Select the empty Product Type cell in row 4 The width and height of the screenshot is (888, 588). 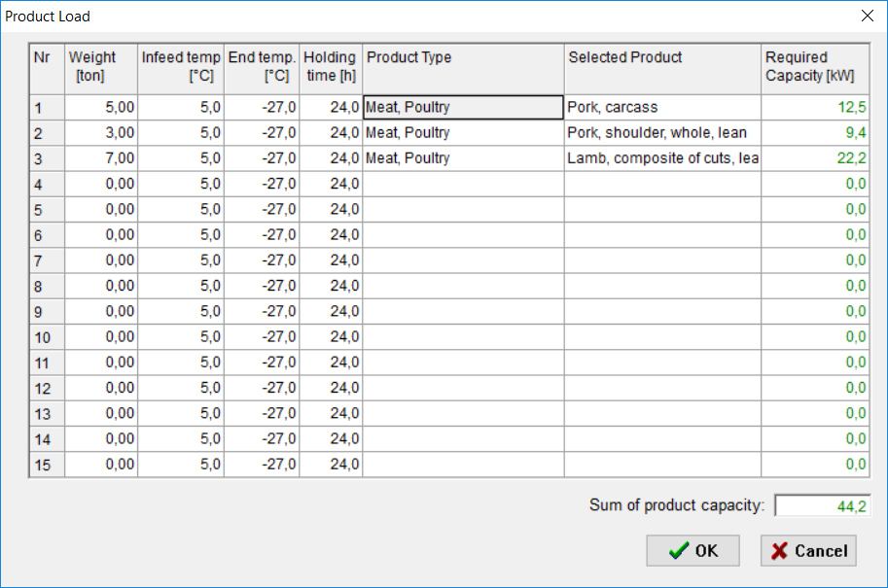click(x=463, y=184)
